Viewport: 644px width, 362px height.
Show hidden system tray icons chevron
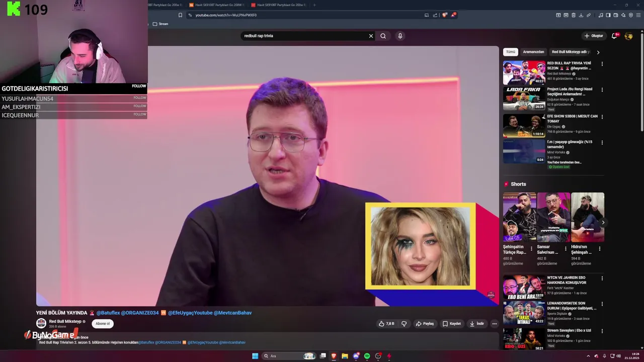[588, 356]
